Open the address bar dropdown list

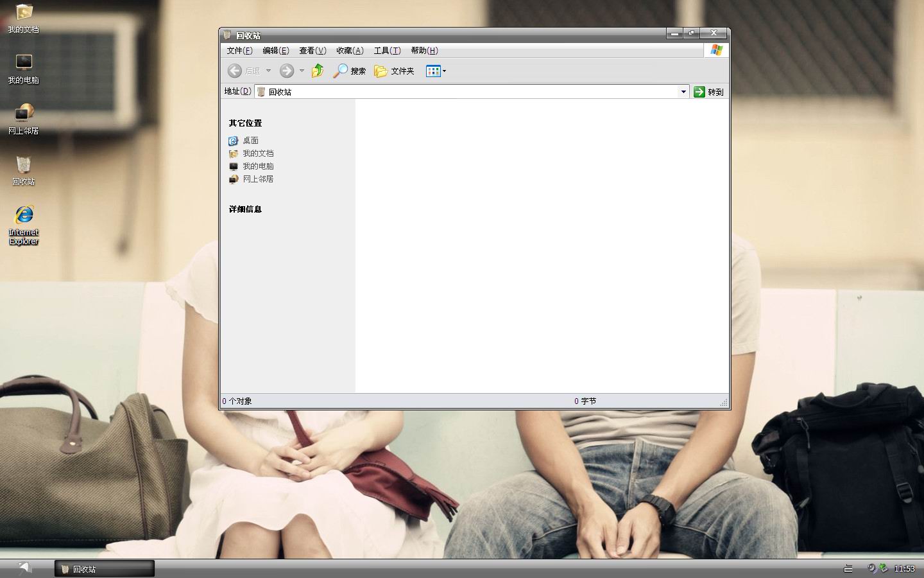[683, 92]
